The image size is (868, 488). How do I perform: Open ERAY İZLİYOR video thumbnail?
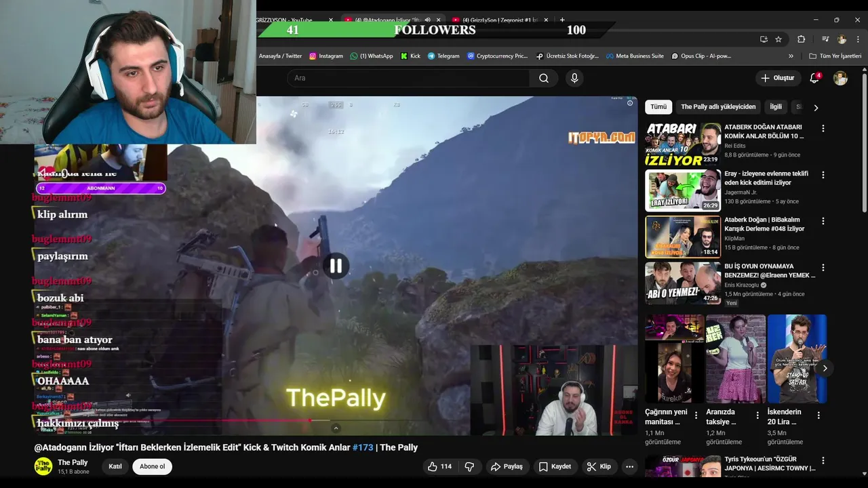click(x=683, y=190)
